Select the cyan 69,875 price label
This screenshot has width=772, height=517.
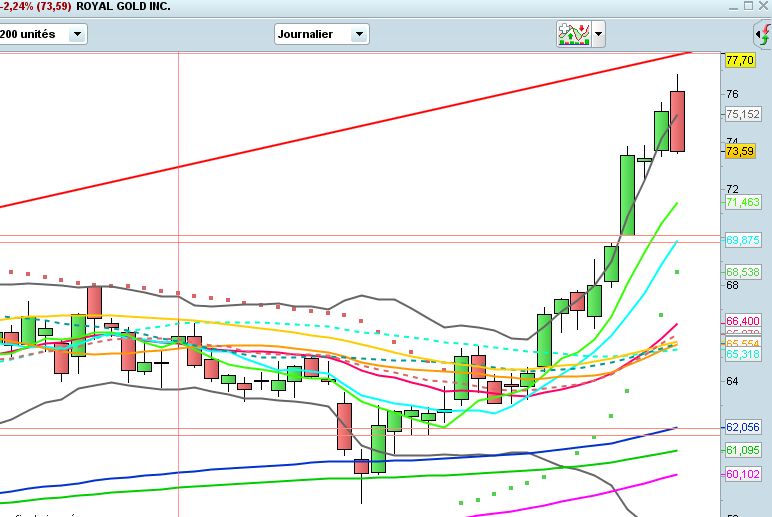tap(743, 240)
